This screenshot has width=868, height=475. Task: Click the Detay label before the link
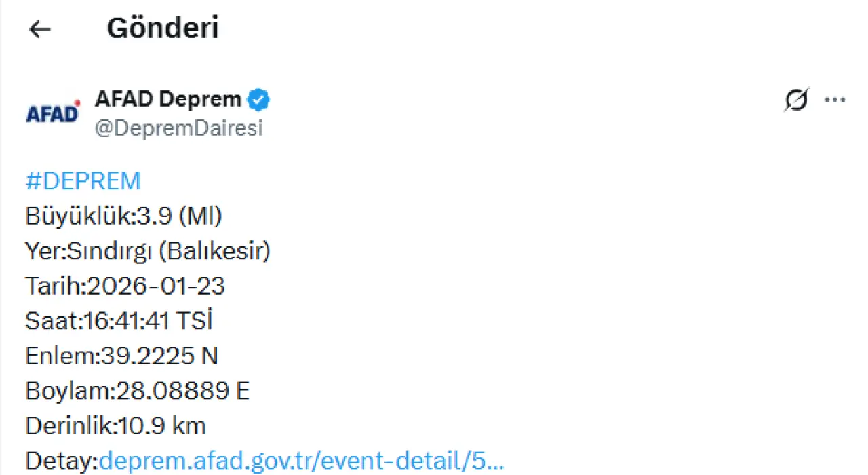pos(62,461)
